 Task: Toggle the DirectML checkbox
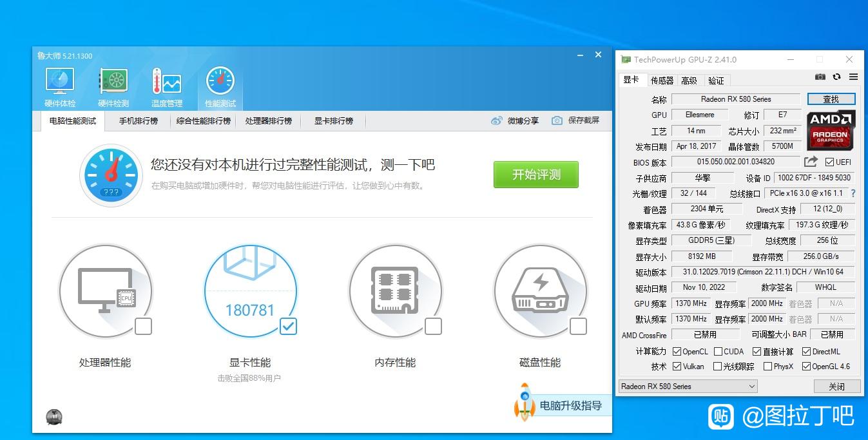[x=806, y=351]
